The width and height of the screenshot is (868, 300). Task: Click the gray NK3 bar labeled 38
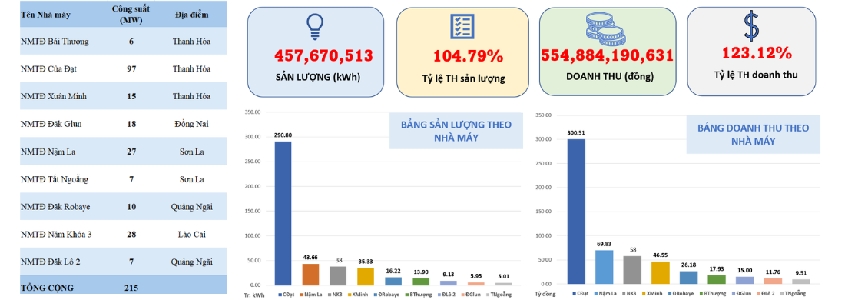(338, 276)
